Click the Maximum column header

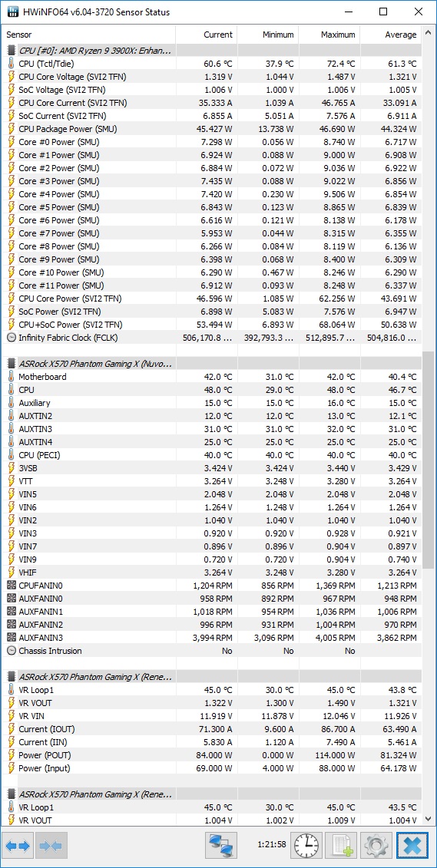(329, 35)
